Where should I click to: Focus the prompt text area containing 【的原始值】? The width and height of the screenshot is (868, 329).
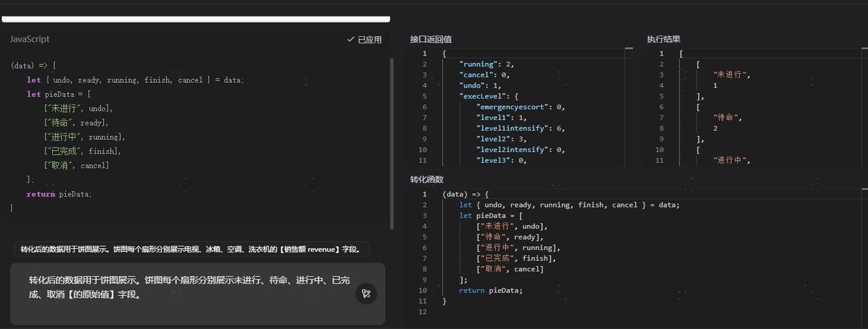[183, 287]
